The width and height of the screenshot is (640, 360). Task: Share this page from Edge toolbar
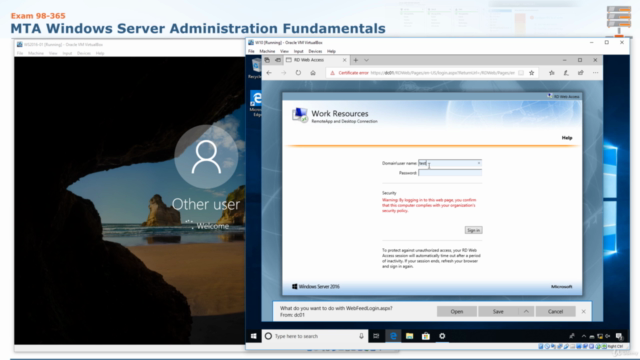click(581, 73)
